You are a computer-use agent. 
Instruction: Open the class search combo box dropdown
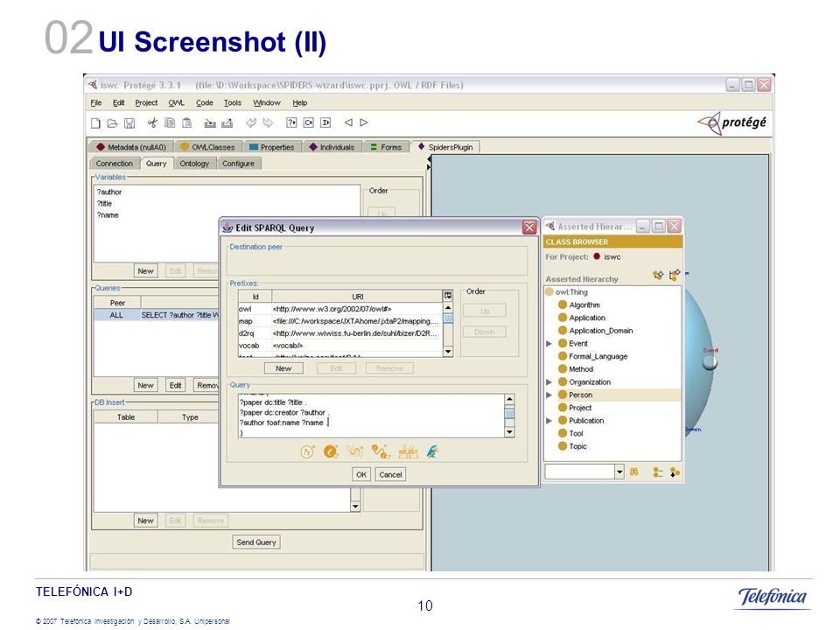click(x=619, y=472)
